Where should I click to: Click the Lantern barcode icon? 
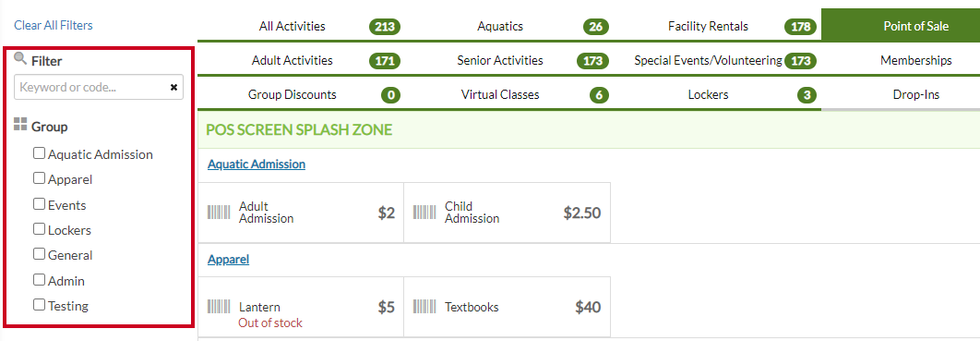[219, 307]
